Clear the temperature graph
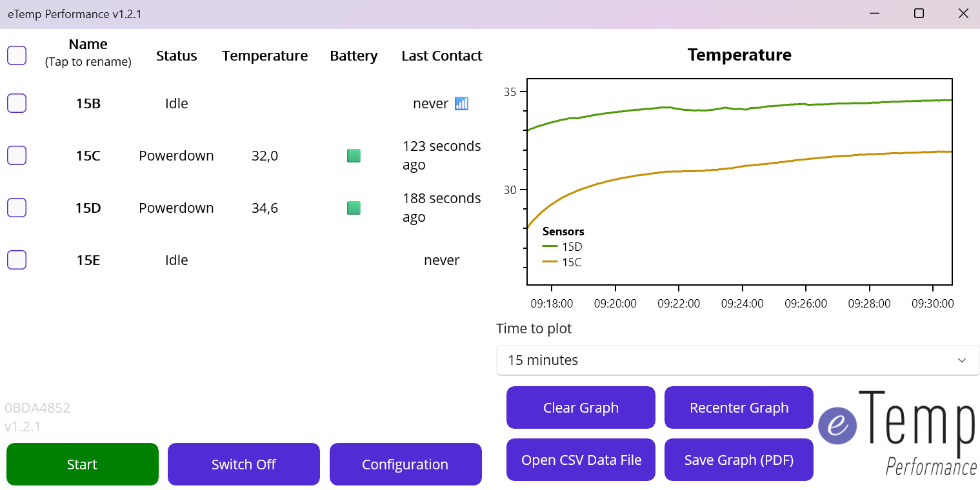The width and height of the screenshot is (980, 490). click(x=581, y=407)
